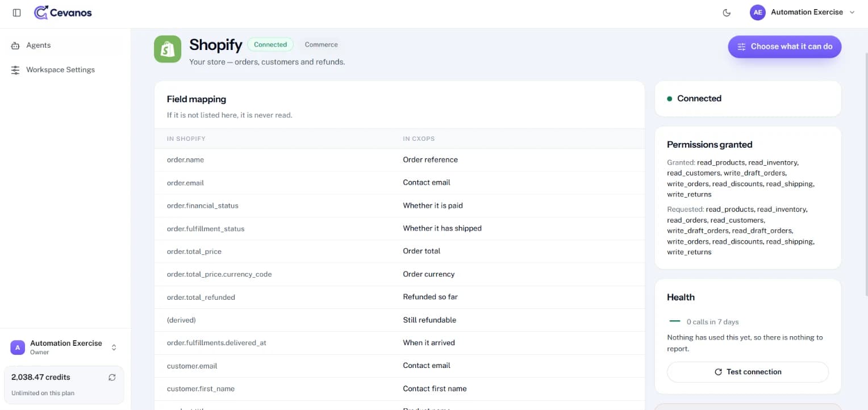Viewport: 868px width, 410px height.
Task: Open the Automation Exercise account dropdown
Action: point(803,12)
